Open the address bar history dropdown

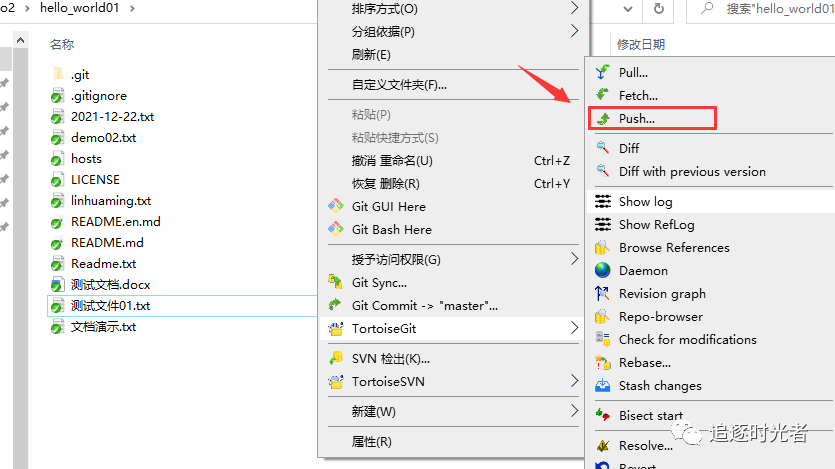click(628, 9)
